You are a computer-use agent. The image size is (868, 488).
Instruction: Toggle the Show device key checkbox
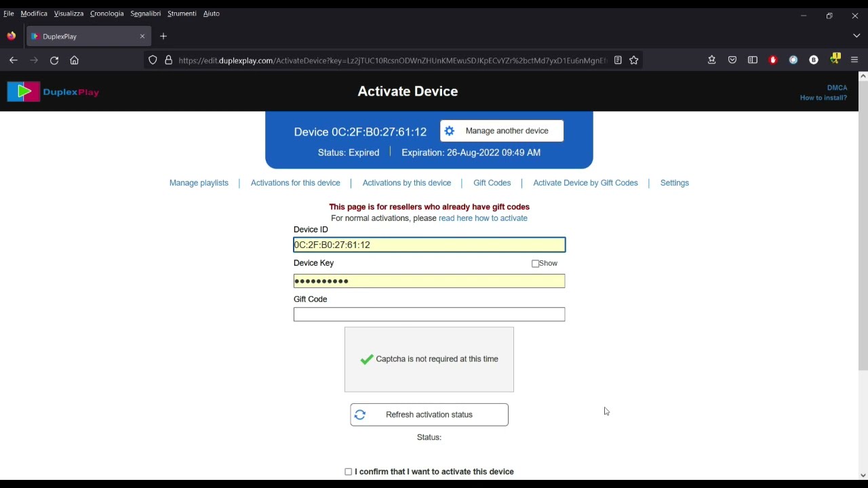tap(536, 264)
